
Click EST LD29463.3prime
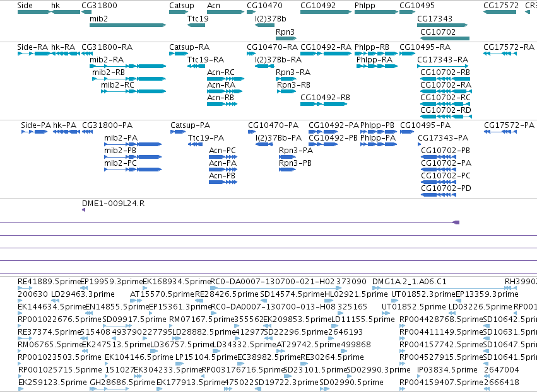[x=55, y=301]
